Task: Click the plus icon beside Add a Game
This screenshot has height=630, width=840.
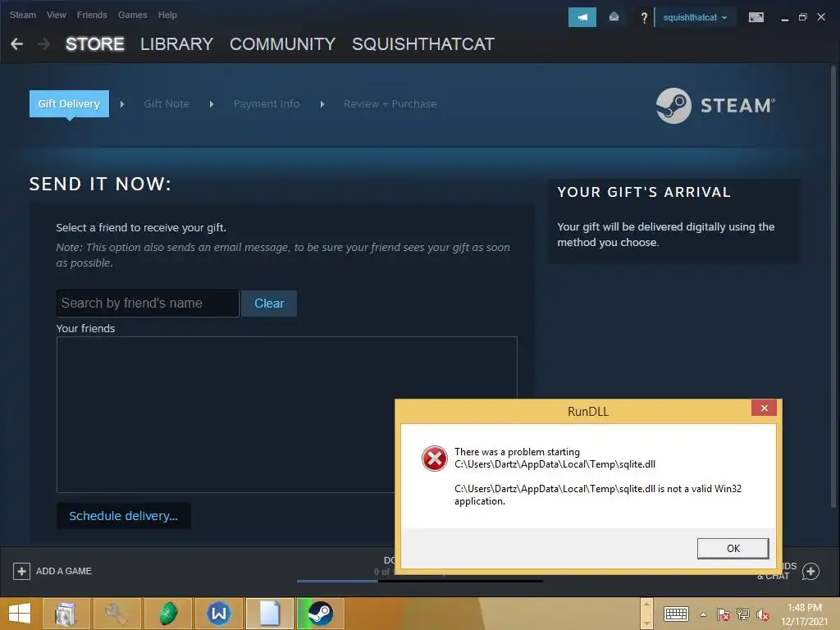Action: click(21, 571)
